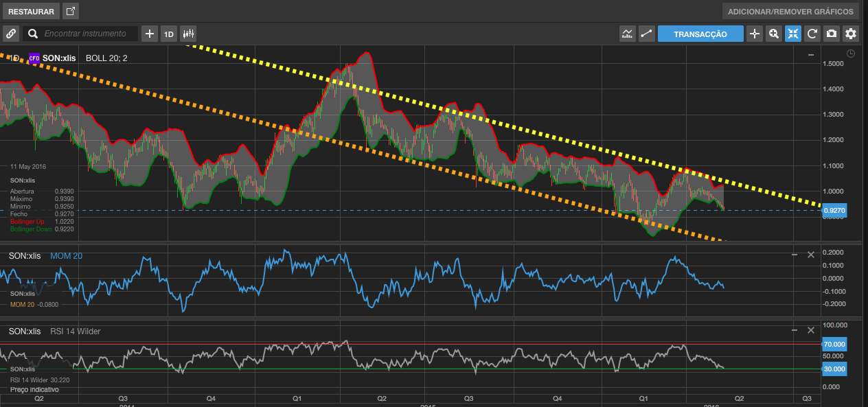
Task: Select the trendline drawing tool
Action: (x=646, y=34)
